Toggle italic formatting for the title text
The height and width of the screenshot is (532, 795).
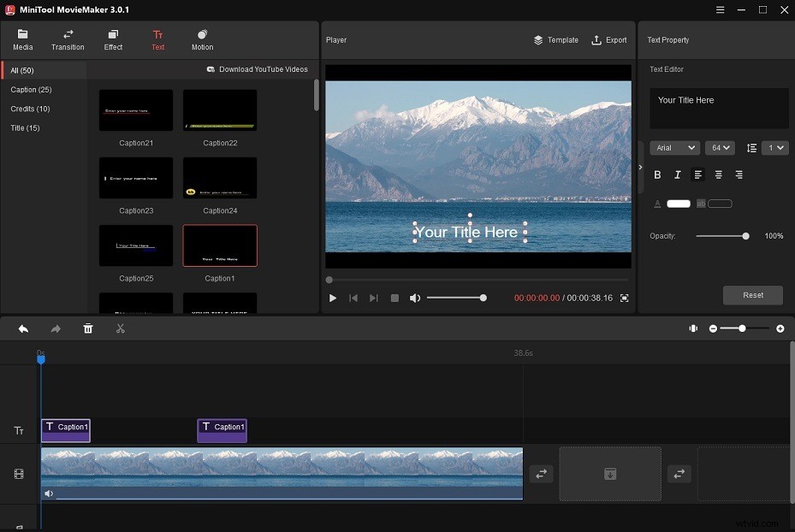click(677, 174)
